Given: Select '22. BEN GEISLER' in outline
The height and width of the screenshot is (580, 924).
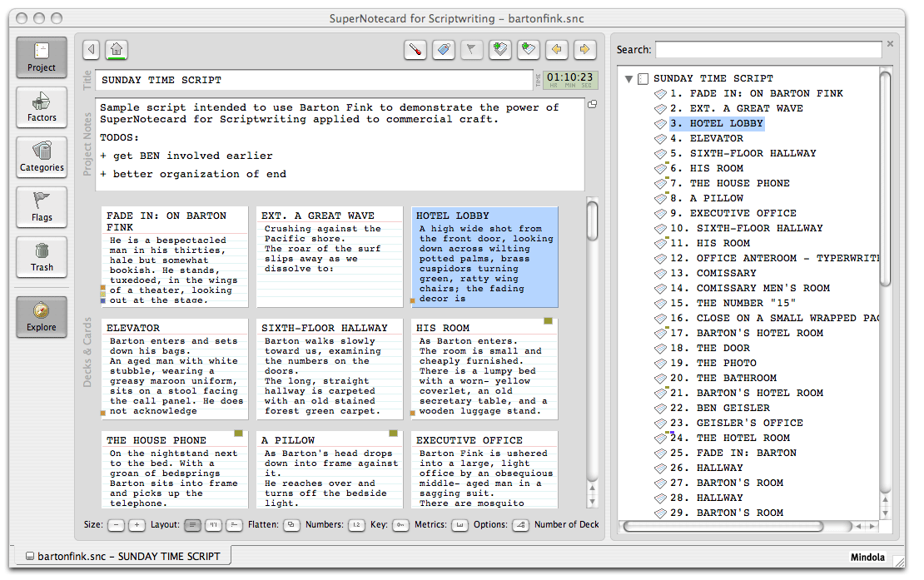Looking at the screenshot, I should pos(720,408).
